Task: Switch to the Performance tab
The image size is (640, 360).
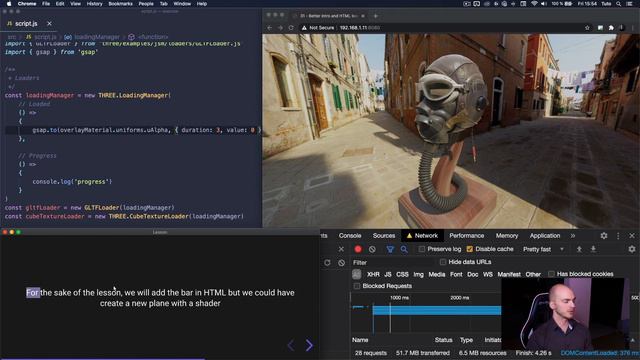Action: pyautogui.click(x=467, y=236)
